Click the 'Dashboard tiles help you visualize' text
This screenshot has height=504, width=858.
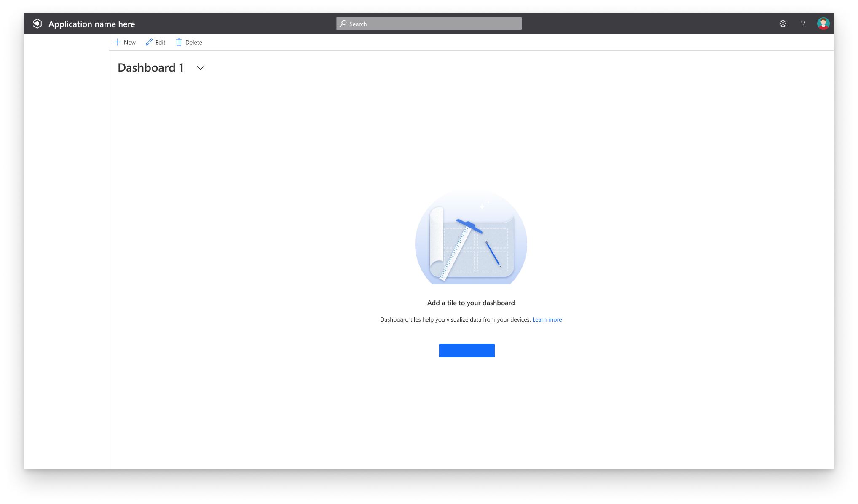(x=455, y=319)
